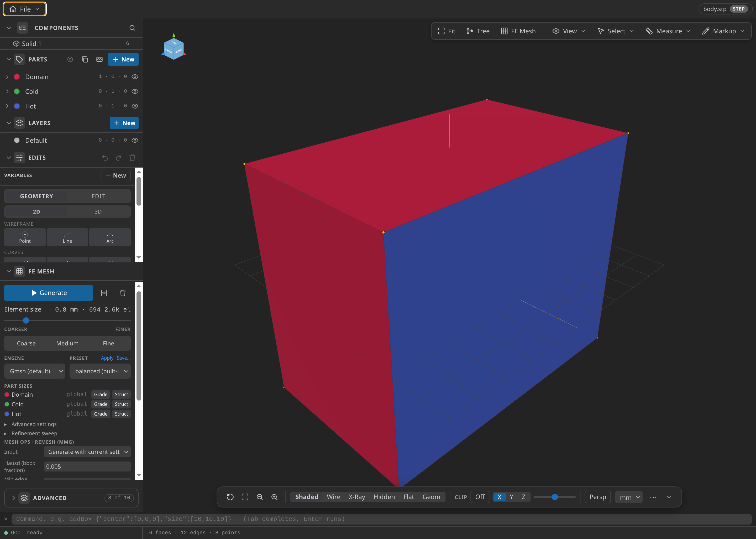Viewport: 756px width, 539px height.
Task: Click the more options ellipsis in the bottom toolbar
Action: (653, 497)
